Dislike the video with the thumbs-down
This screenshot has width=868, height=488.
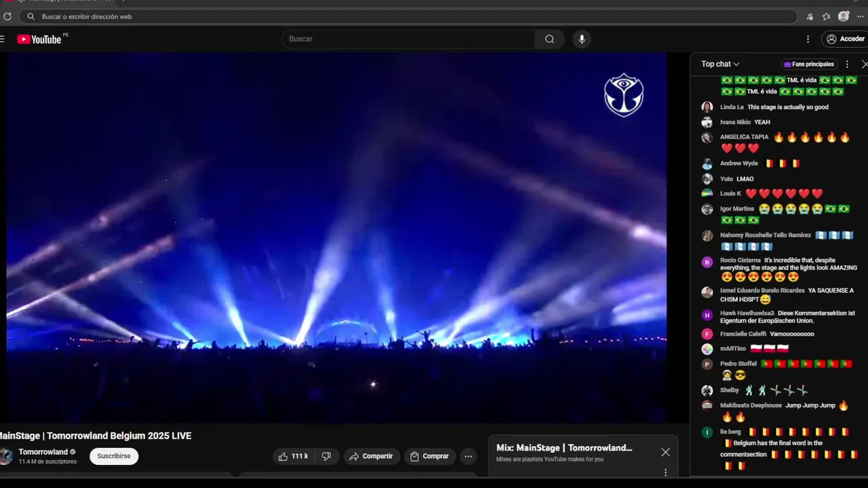point(326,456)
